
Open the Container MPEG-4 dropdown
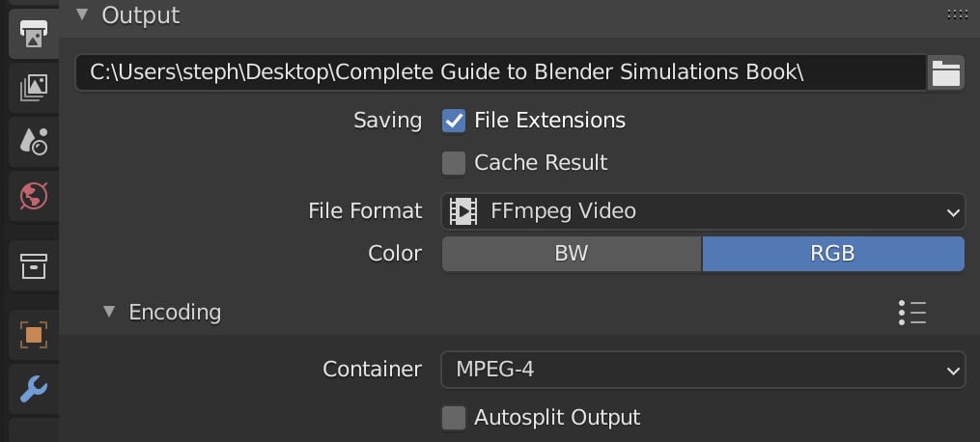tap(703, 371)
